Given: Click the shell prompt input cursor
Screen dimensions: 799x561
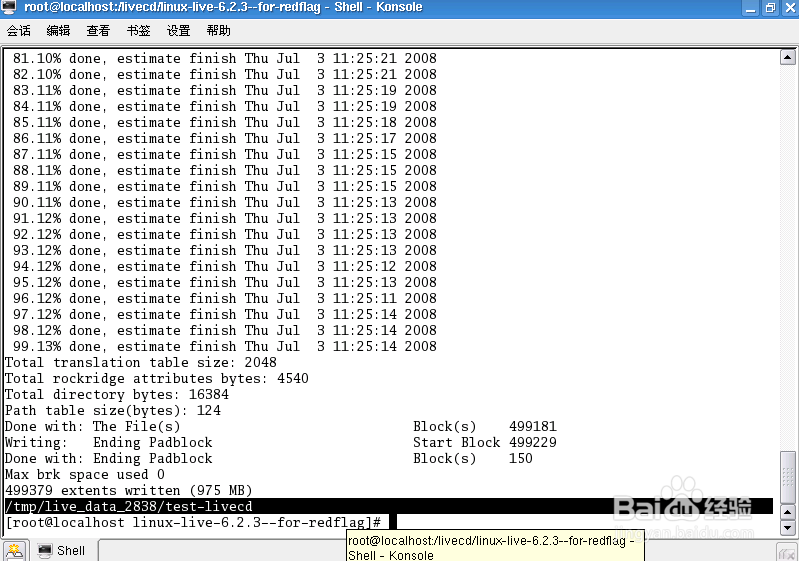Looking at the screenshot, I should tap(393, 522).
